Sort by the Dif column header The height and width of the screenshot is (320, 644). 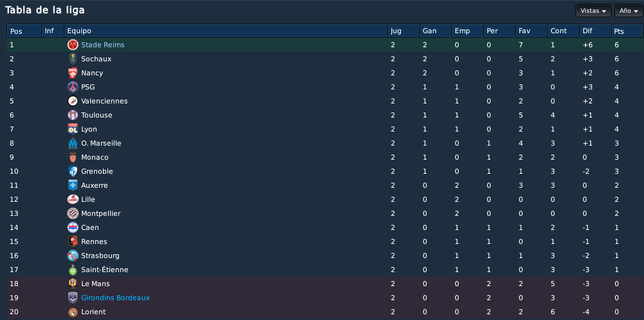(x=595, y=31)
